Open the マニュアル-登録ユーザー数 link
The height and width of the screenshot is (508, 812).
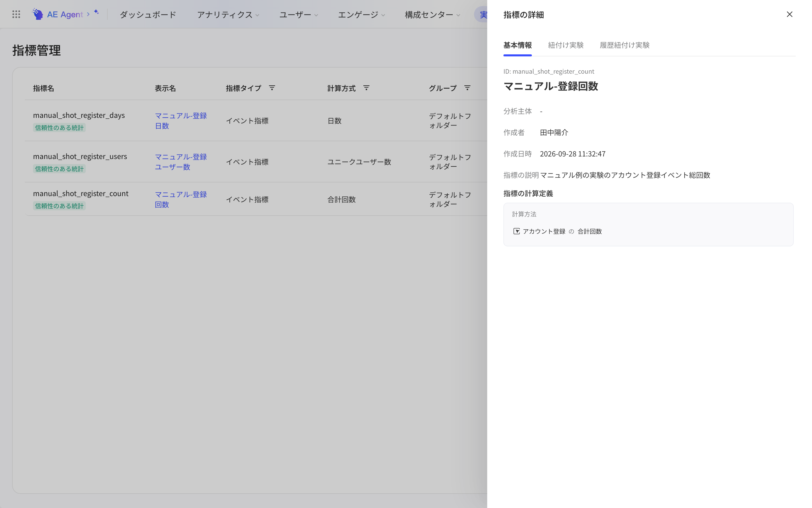pos(181,162)
